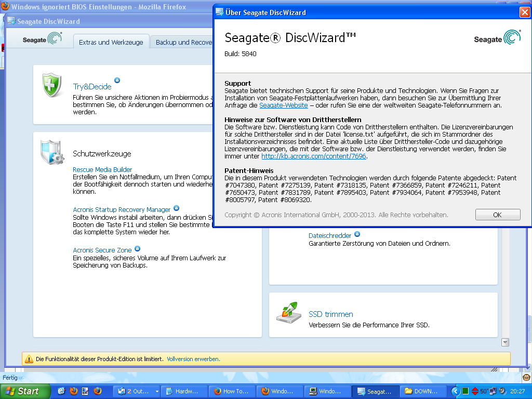Click the Firefox title bar Windows ignoriert BIOS Einstellungen

click(98, 7)
